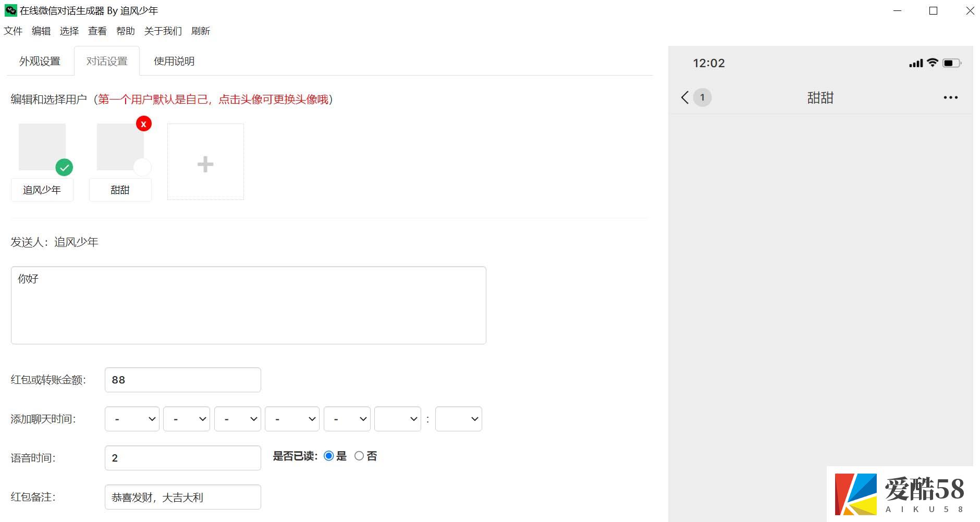Open the three-dot menu in chat header
The image size is (980, 522).
[950, 97]
